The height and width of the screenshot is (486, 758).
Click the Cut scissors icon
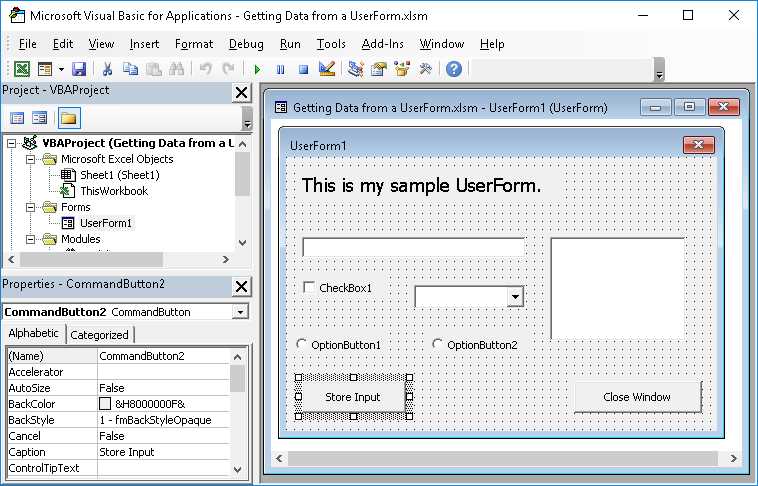coord(107,69)
